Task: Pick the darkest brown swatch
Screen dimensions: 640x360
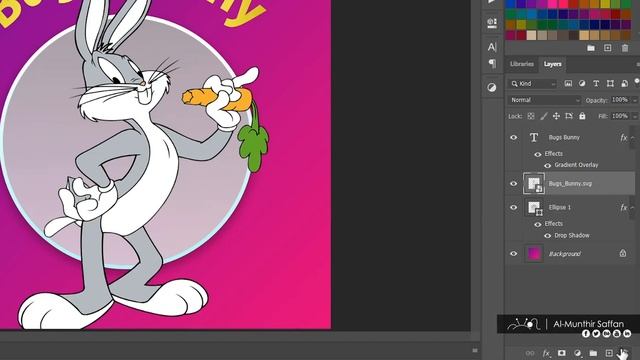Action: point(573,35)
